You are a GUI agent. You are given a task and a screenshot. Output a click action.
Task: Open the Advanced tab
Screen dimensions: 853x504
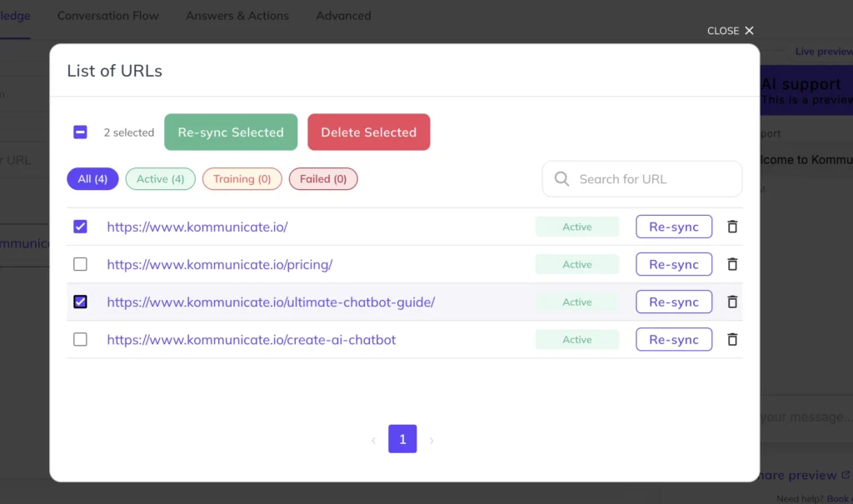click(x=343, y=16)
